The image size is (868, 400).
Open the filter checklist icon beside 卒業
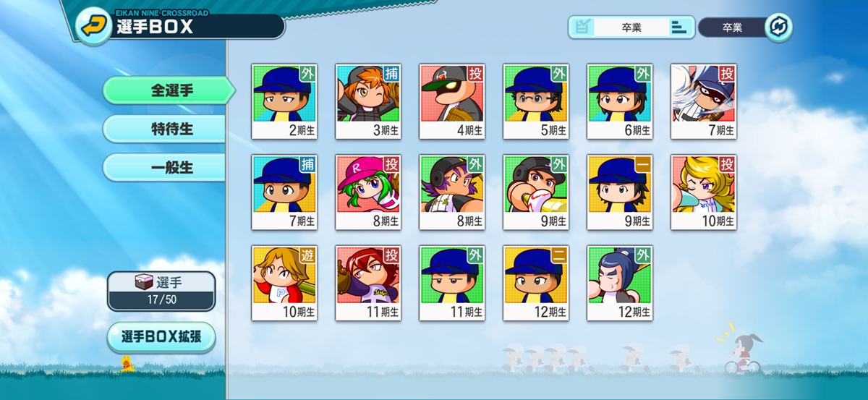coord(582,27)
